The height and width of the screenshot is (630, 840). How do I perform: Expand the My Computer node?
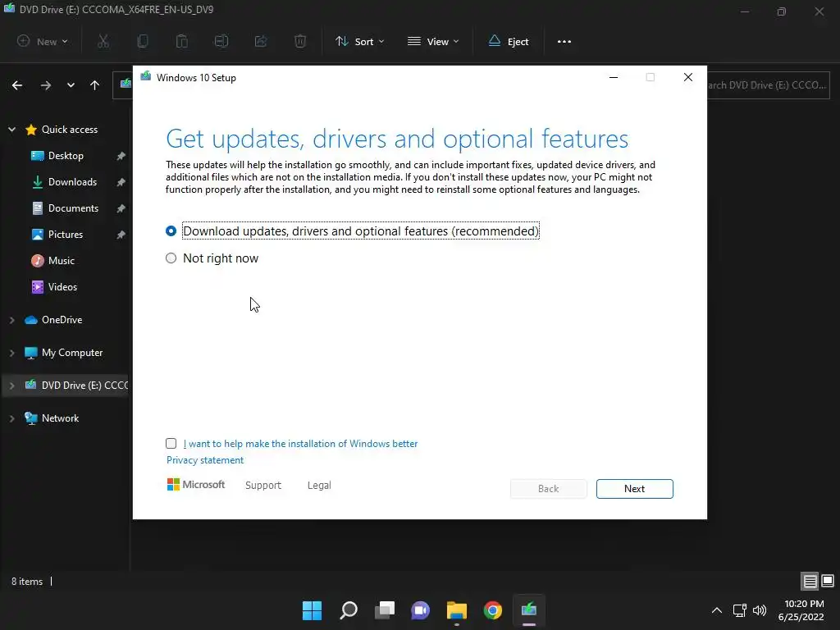(11, 353)
